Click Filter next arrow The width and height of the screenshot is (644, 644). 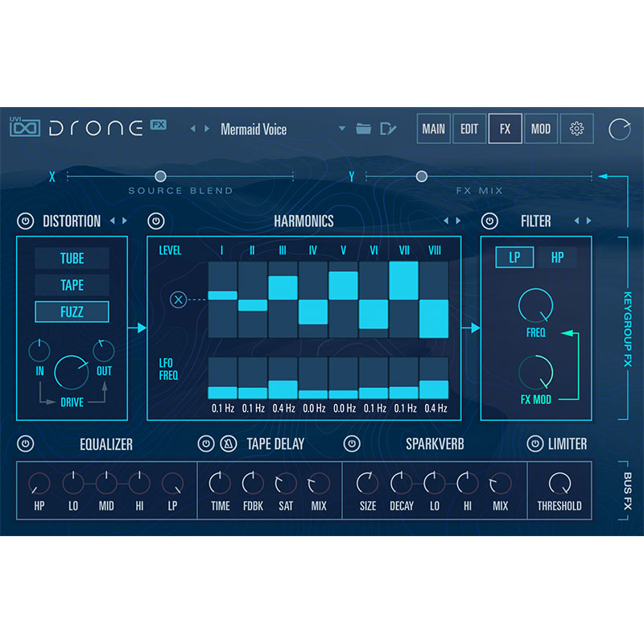(x=589, y=221)
